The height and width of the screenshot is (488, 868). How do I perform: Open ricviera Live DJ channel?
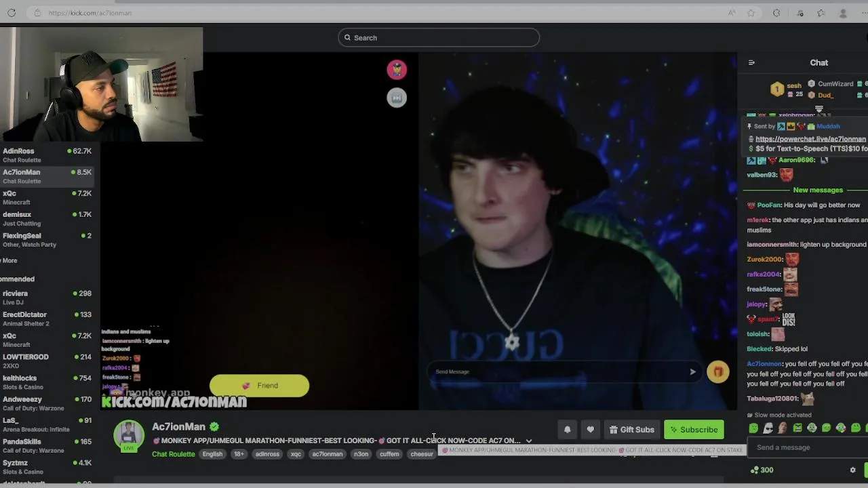click(x=47, y=298)
